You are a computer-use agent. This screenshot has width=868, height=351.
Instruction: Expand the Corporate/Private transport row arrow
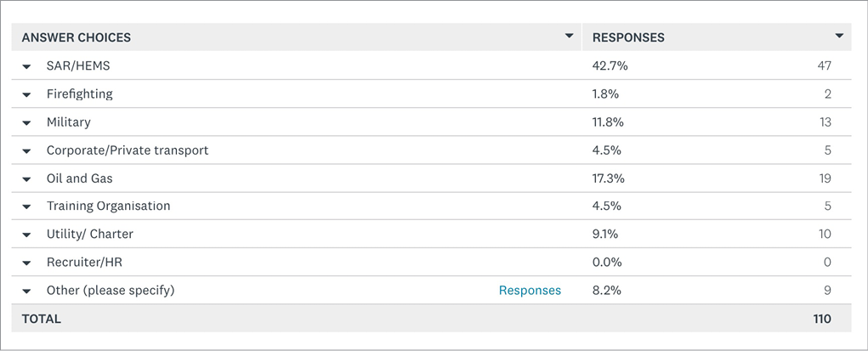coord(26,150)
